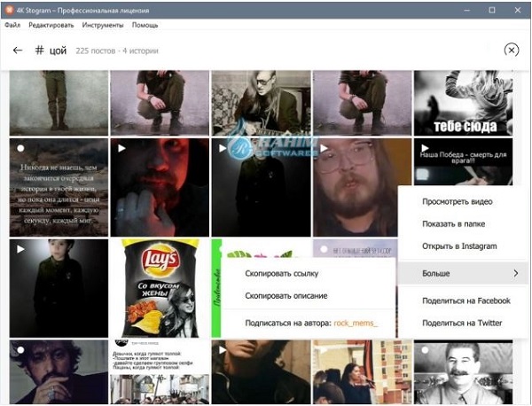Close the 4K Stogram window
This screenshot has height=406, width=532.
point(518,10)
